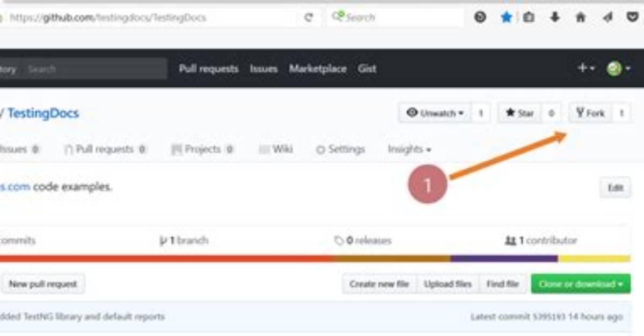Screen dimensions: 644x336
Task: Click the purple segment of language bar
Action: [504, 259]
